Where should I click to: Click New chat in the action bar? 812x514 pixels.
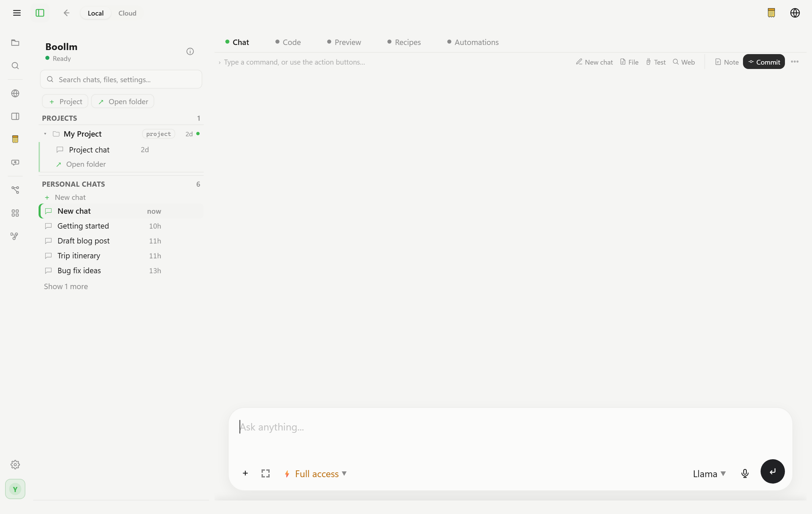tap(594, 62)
